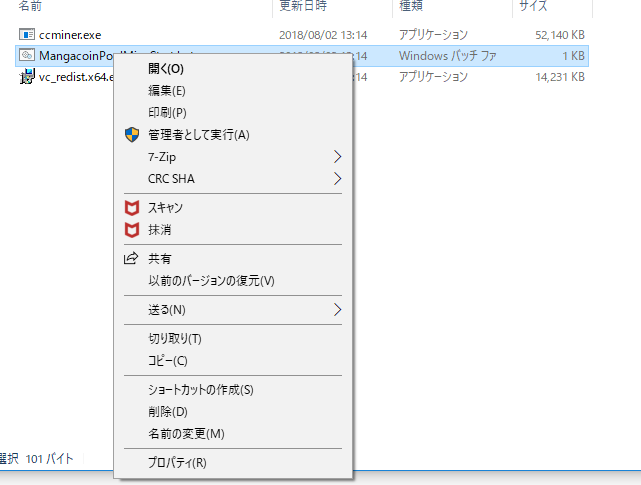Click the McAfee icon next to スキャン
The height and width of the screenshot is (485, 641).
click(x=130, y=208)
